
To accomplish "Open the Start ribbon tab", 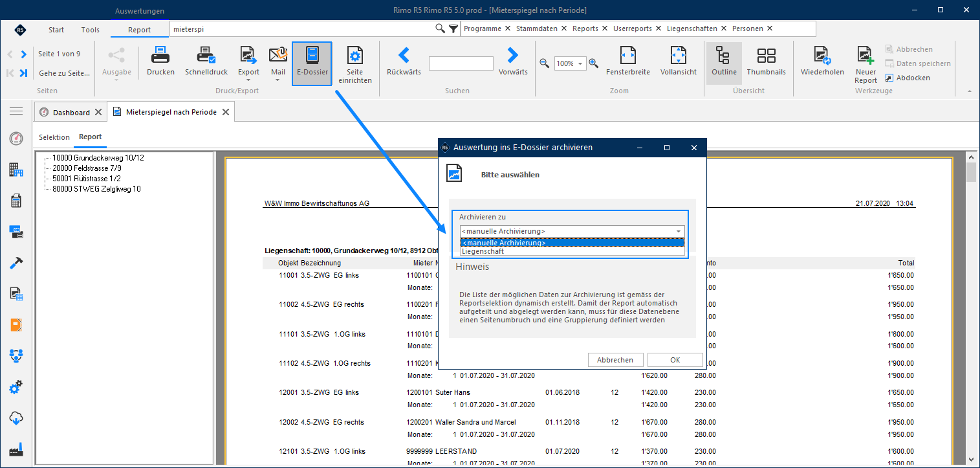I will [x=56, y=30].
